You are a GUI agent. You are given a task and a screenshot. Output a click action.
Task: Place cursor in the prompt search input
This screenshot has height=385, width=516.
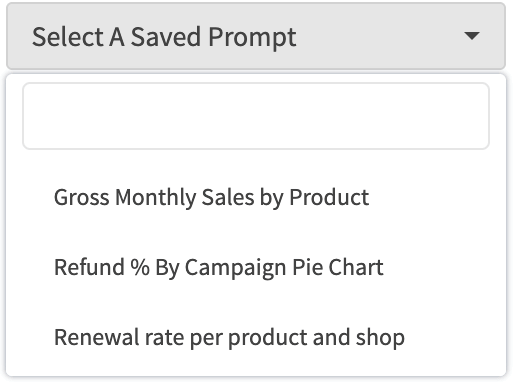click(x=256, y=116)
